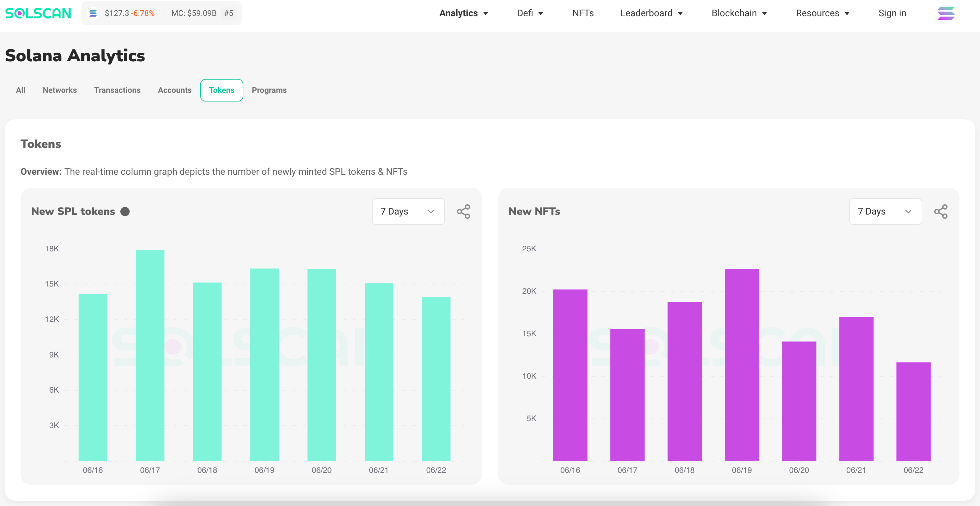Click the 06/17 bar in SPL tokens chart
Screen dimensions: 980x506
point(150,355)
